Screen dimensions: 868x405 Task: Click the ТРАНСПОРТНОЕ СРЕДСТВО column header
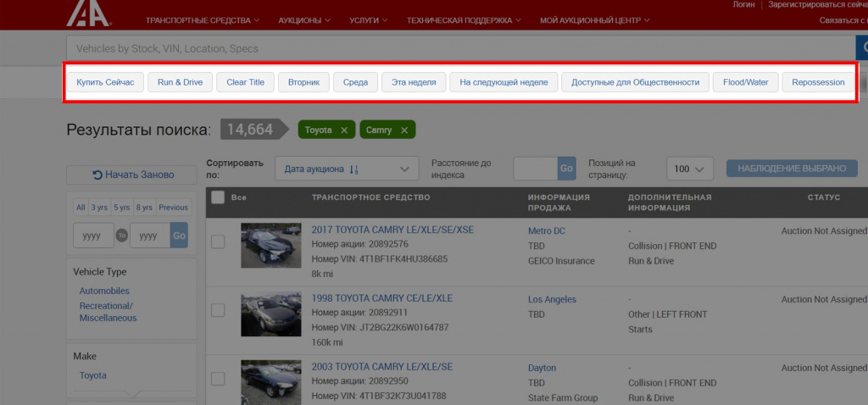[x=371, y=197]
